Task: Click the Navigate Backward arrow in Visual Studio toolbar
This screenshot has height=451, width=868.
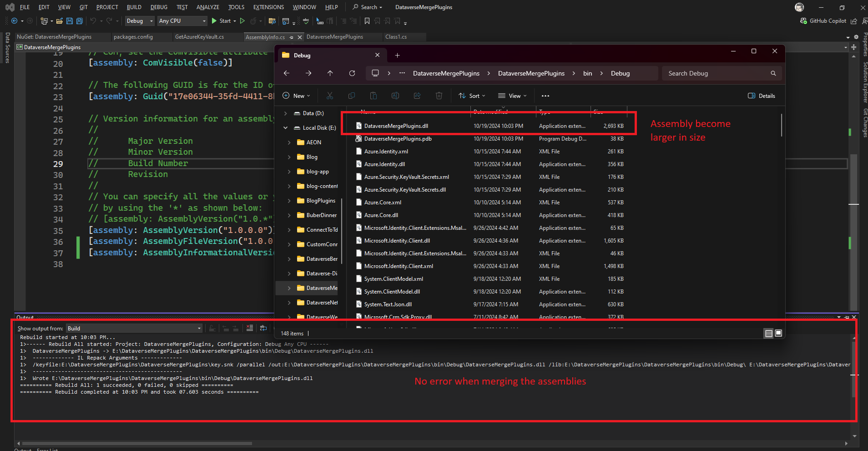Action: pyautogui.click(x=15, y=21)
